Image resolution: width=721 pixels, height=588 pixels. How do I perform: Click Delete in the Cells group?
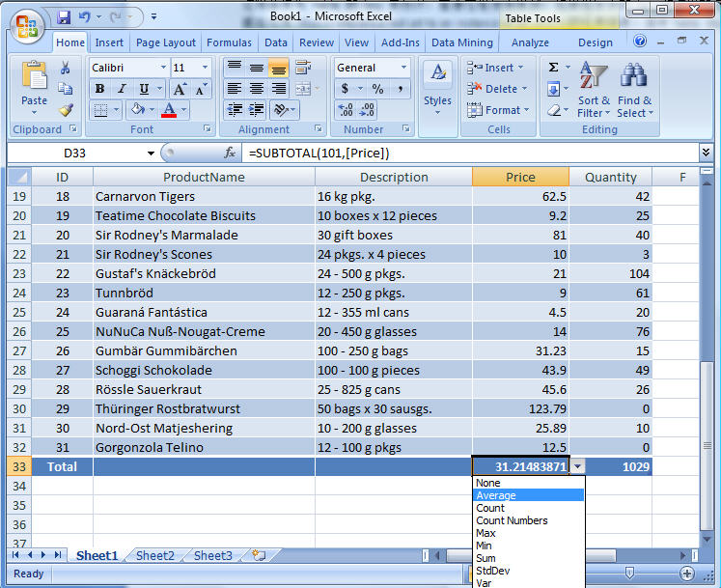(x=497, y=89)
